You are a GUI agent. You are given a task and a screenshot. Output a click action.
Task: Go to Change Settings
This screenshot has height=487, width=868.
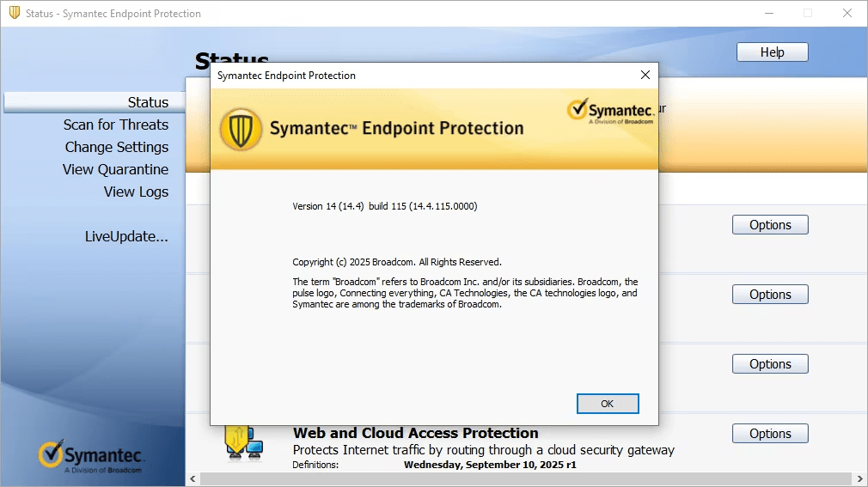pos(117,147)
